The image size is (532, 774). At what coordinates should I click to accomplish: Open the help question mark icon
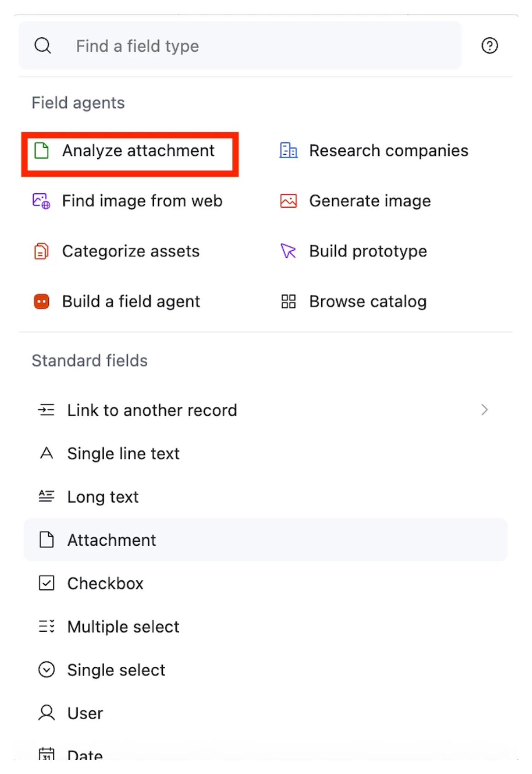tap(490, 45)
